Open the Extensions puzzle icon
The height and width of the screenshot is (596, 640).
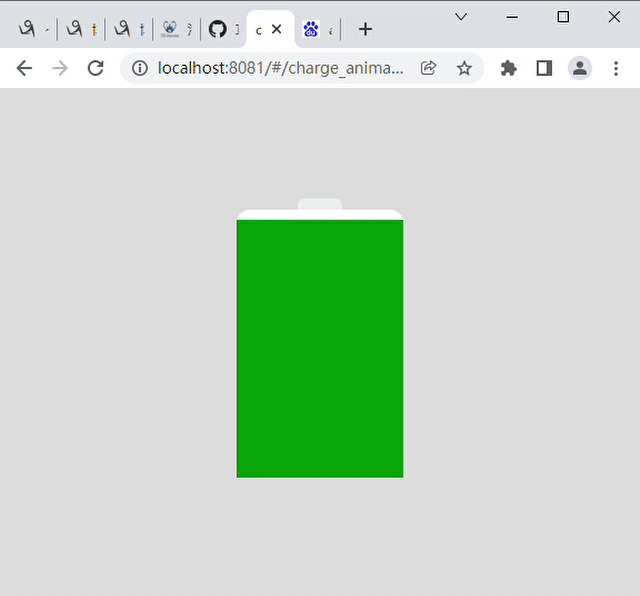509,68
